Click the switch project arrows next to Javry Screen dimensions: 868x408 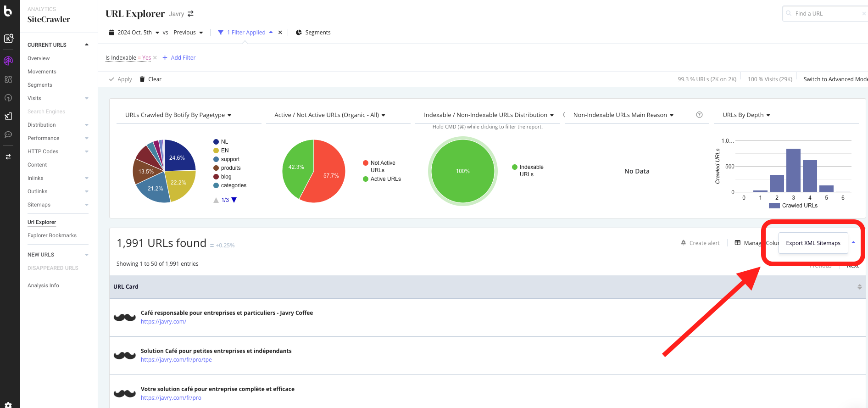pos(190,14)
